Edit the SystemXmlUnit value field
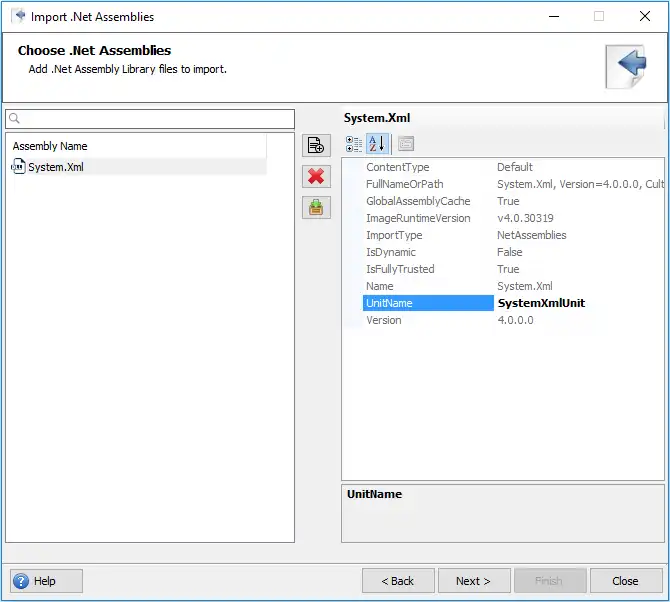Screen dimensions: 670x602 click(x=579, y=303)
